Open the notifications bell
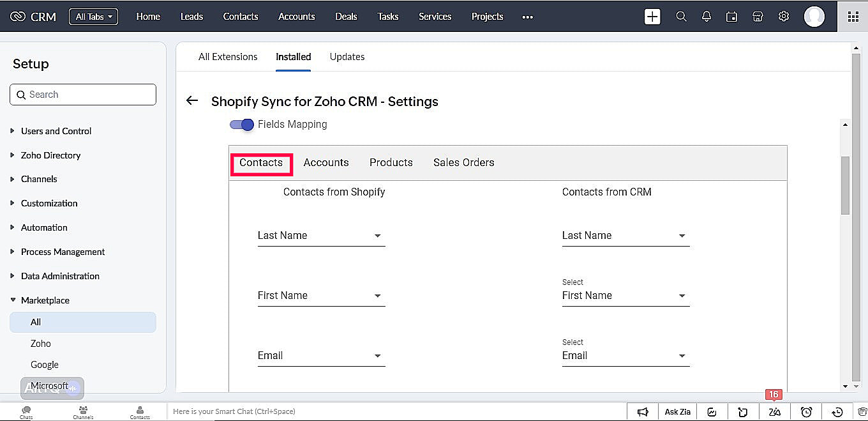The height and width of the screenshot is (421, 868). click(x=707, y=17)
